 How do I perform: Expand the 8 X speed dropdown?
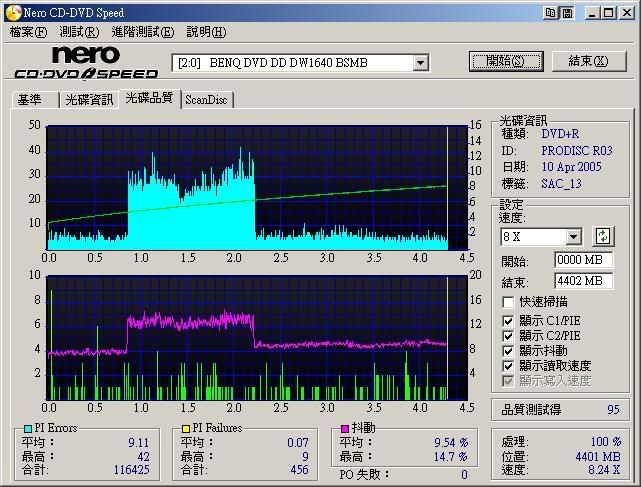pos(573,237)
